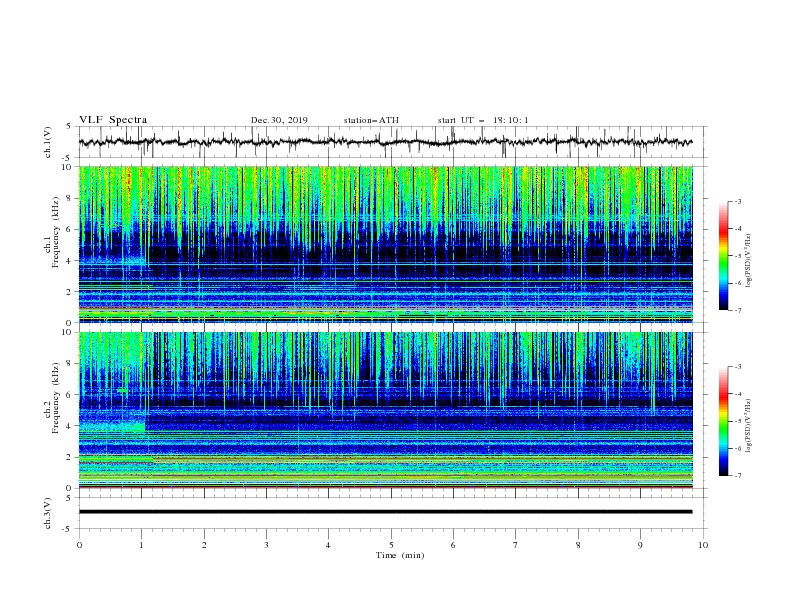
Task: Click the color bar beside ch.1 spectrogram
Action: point(723,256)
